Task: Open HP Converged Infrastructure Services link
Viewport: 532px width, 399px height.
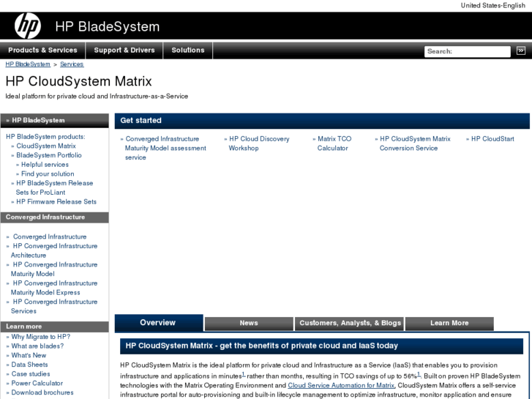Action: click(54, 306)
